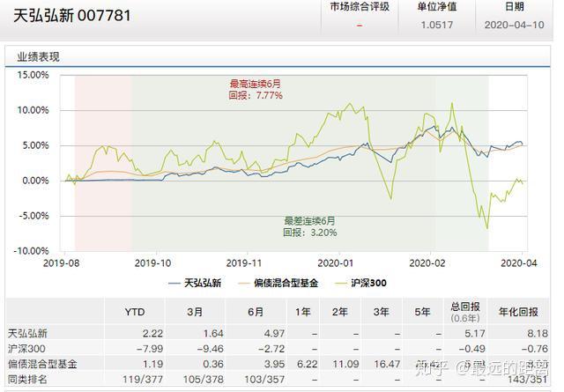
Task: Click 天弘弘新 年化回报 value 8.18
Action: [x=538, y=333]
